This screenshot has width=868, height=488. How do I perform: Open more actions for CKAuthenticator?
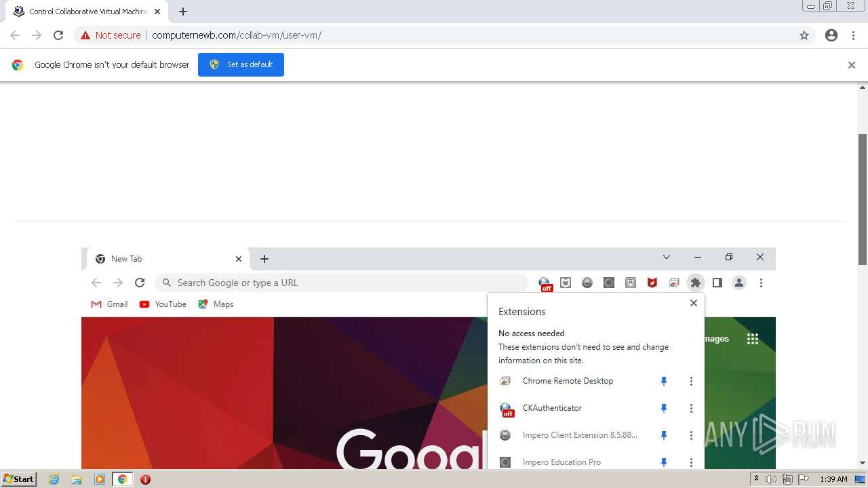pos(691,408)
